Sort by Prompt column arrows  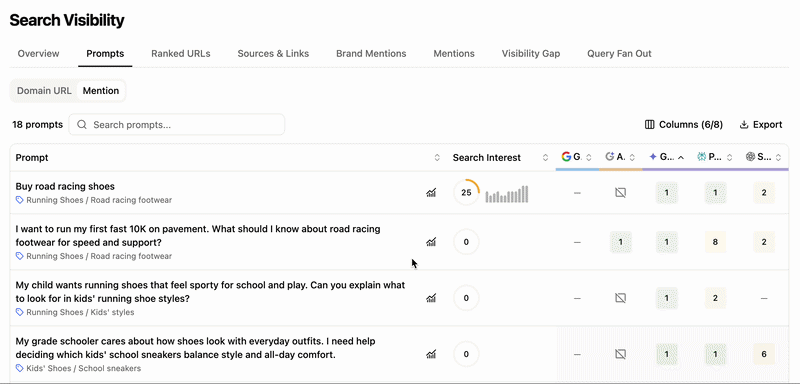coord(437,158)
